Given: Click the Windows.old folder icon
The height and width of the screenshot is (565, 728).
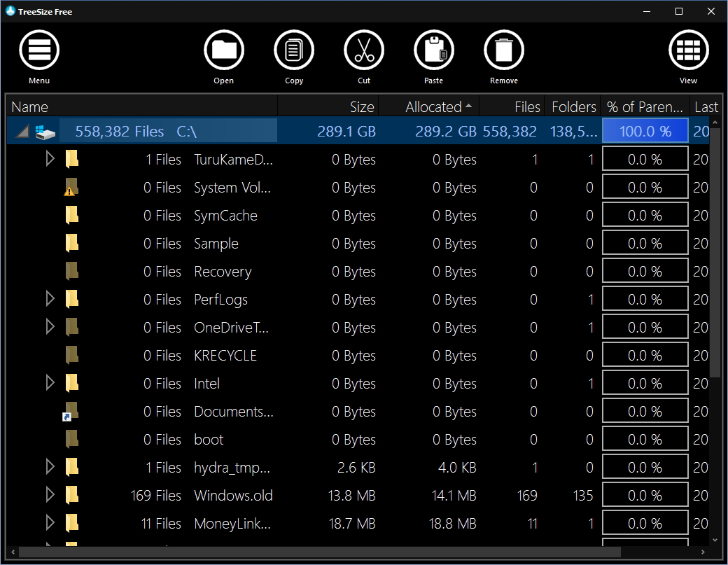Looking at the screenshot, I should [71, 496].
